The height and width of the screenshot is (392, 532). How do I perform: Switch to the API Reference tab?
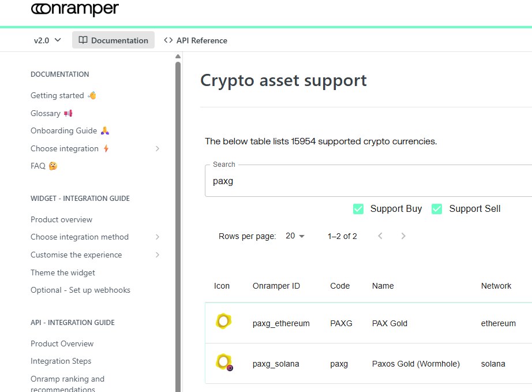[x=196, y=40]
